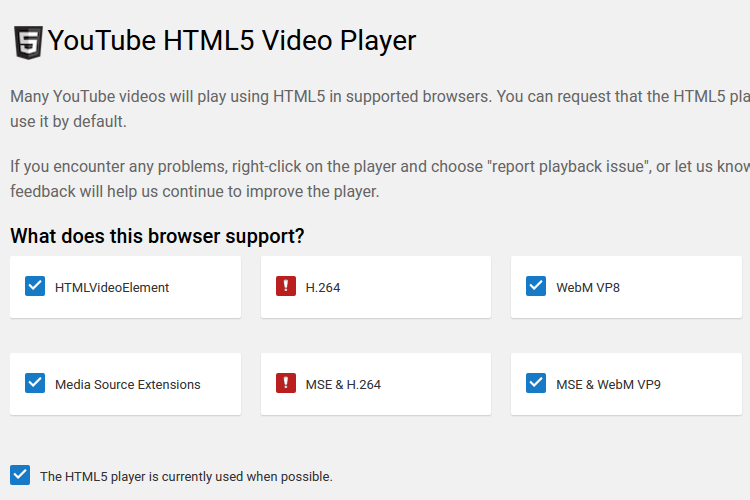Select the WebM VP8 support card

pos(626,287)
